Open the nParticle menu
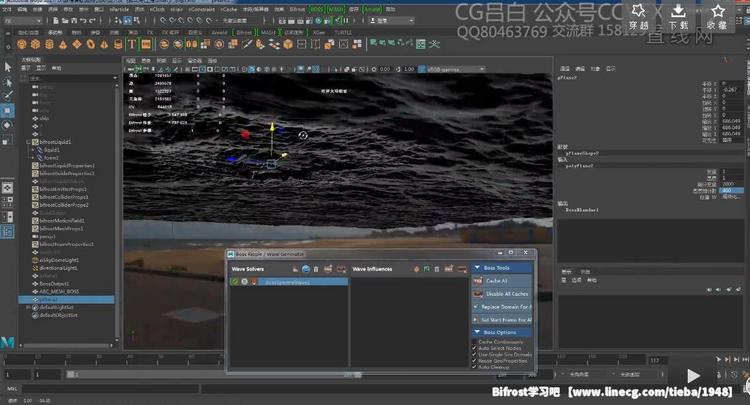This screenshot has height=405, width=750. [119, 9]
